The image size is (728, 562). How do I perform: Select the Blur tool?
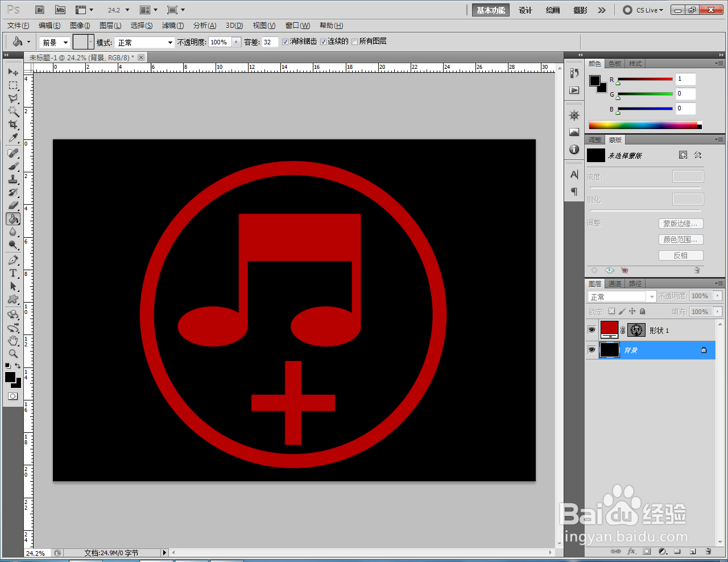pyautogui.click(x=13, y=232)
